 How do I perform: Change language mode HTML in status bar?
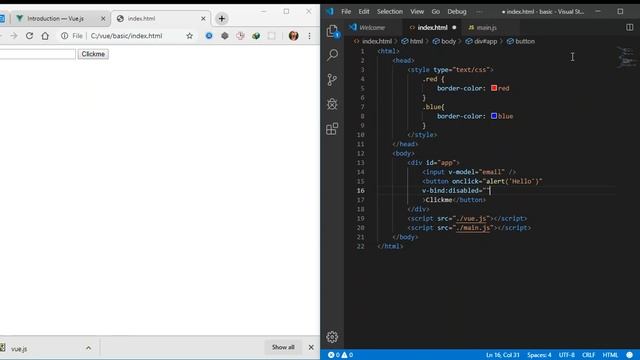pyautogui.click(x=610, y=355)
